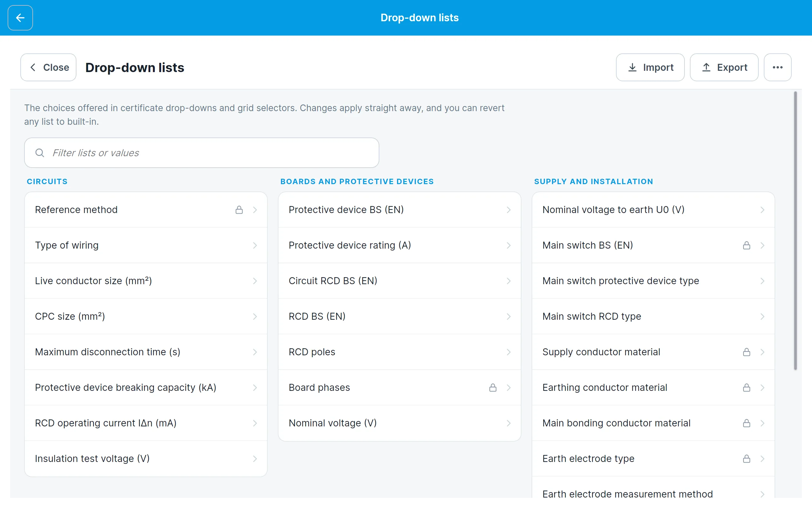This screenshot has width=812, height=508.
Task: Click the Export button
Action: pos(724,67)
